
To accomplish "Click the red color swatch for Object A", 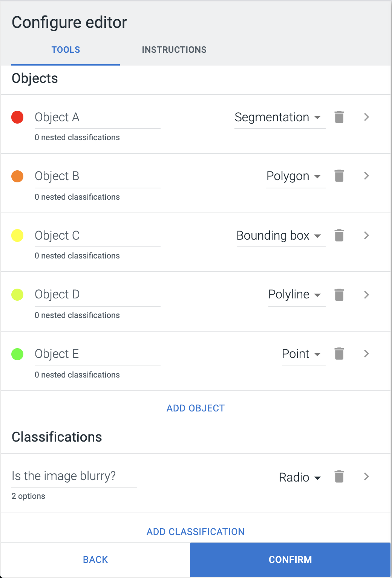I will pyautogui.click(x=17, y=117).
